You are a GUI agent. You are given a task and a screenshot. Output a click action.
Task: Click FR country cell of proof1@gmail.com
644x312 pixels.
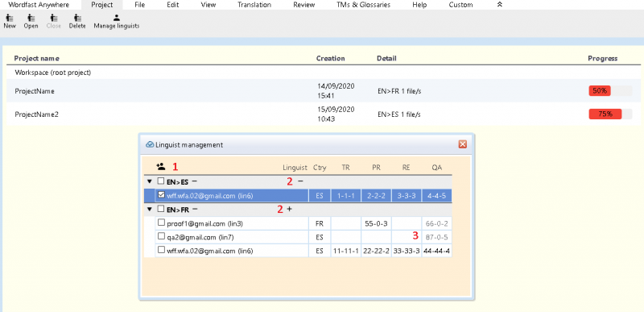point(320,223)
